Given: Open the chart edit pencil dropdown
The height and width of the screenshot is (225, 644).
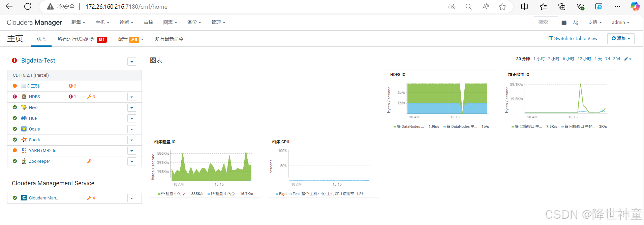Looking at the screenshot, I should 628,59.
